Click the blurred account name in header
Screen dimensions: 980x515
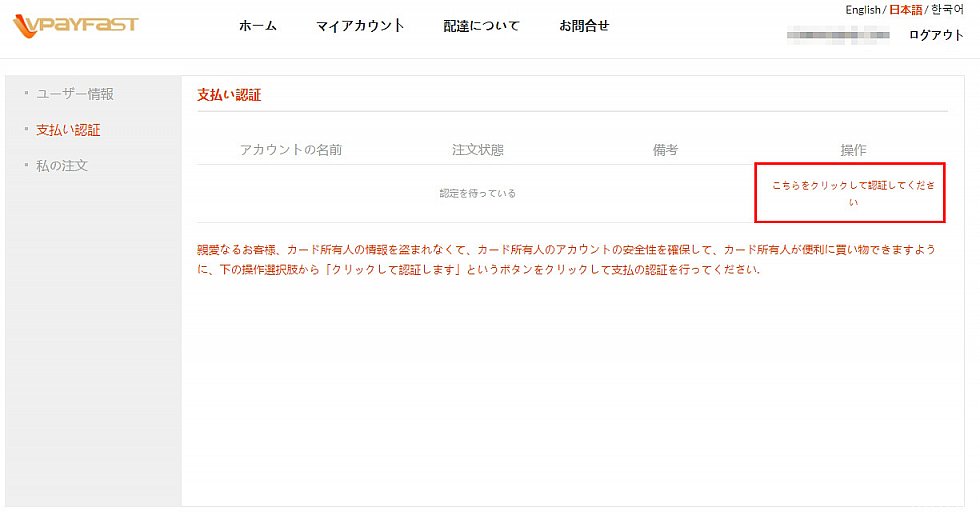(838, 35)
